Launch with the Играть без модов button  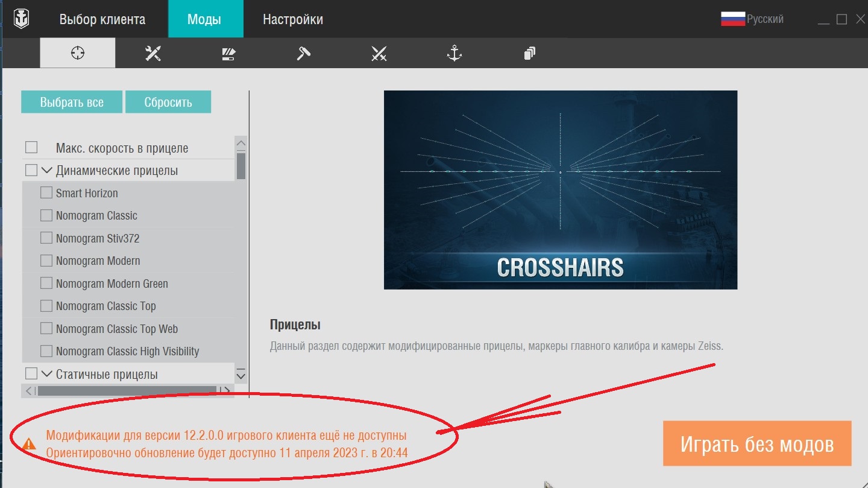(757, 443)
